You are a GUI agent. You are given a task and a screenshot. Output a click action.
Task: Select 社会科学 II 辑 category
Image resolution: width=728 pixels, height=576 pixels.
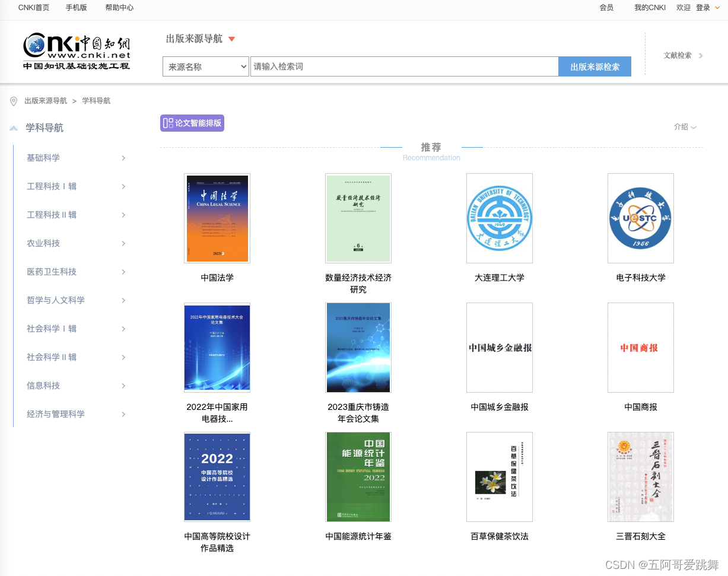coord(52,357)
